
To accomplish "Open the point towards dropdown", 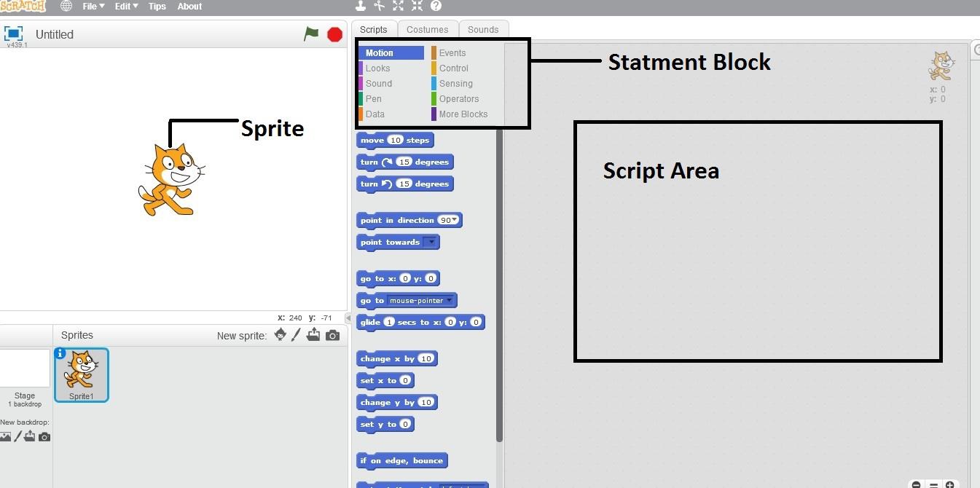I will [x=432, y=242].
